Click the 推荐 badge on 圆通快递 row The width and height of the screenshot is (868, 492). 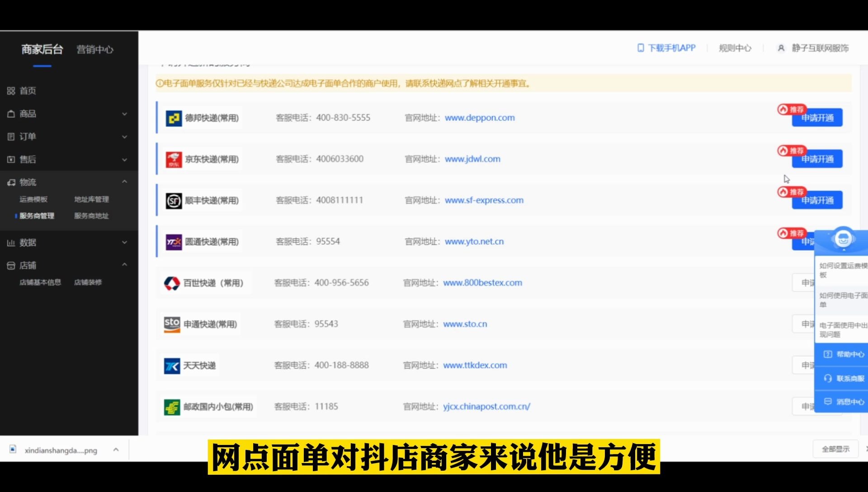[x=792, y=233]
